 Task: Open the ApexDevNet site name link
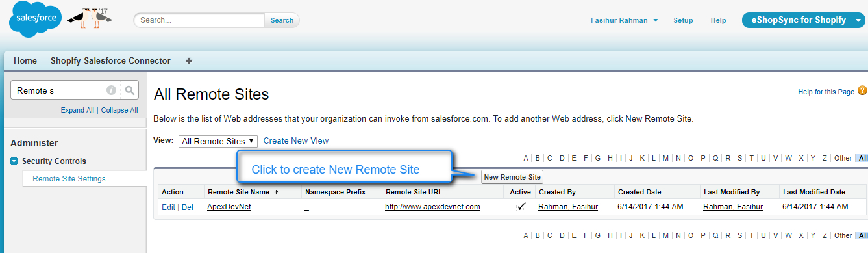229,207
